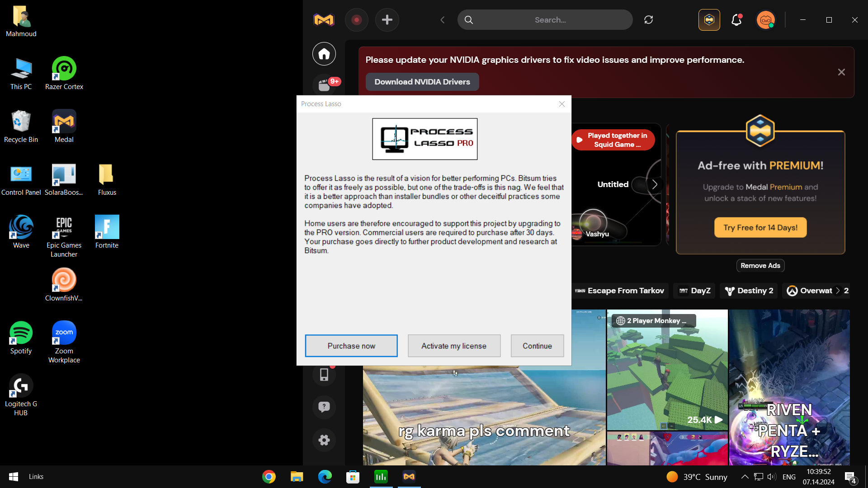This screenshot has width=868, height=488.
Task: Open the taskbar volume control
Action: (772, 477)
